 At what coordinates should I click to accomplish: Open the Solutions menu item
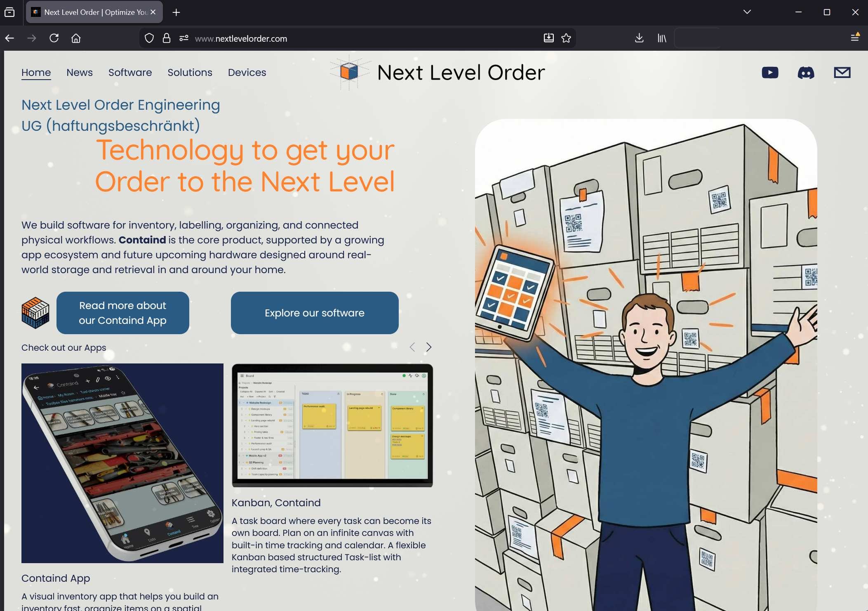190,73
